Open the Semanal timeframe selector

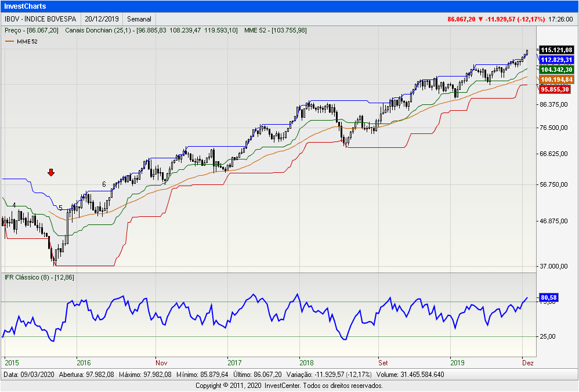click(139, 19)
